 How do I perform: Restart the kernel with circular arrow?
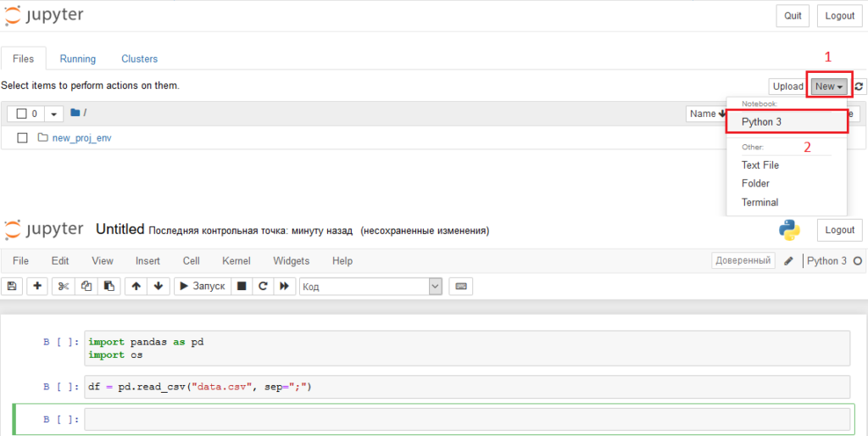[x=263, y=287]
